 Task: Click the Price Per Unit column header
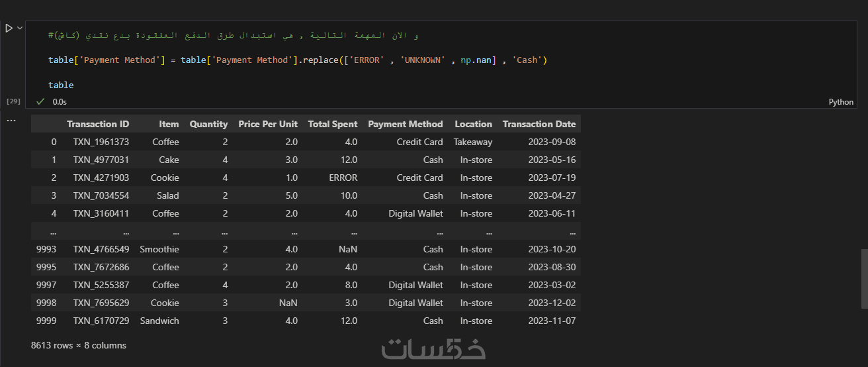coord(268,124)
